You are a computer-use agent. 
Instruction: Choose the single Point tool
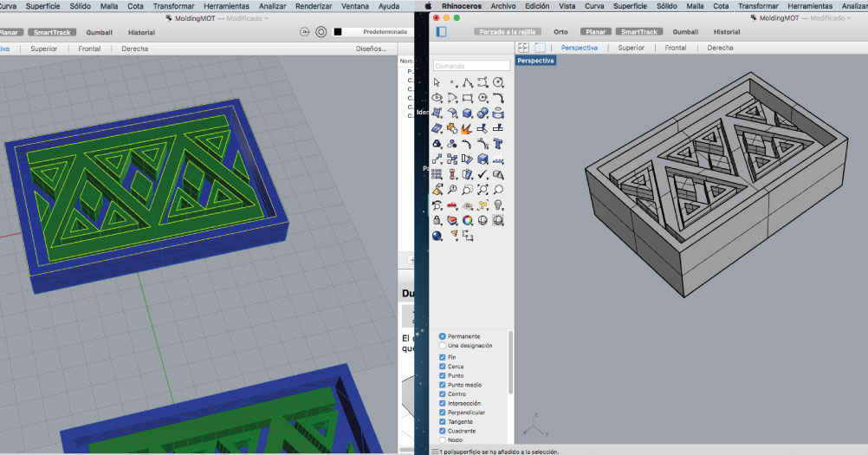pyautogui.click(x=452, y=82)
